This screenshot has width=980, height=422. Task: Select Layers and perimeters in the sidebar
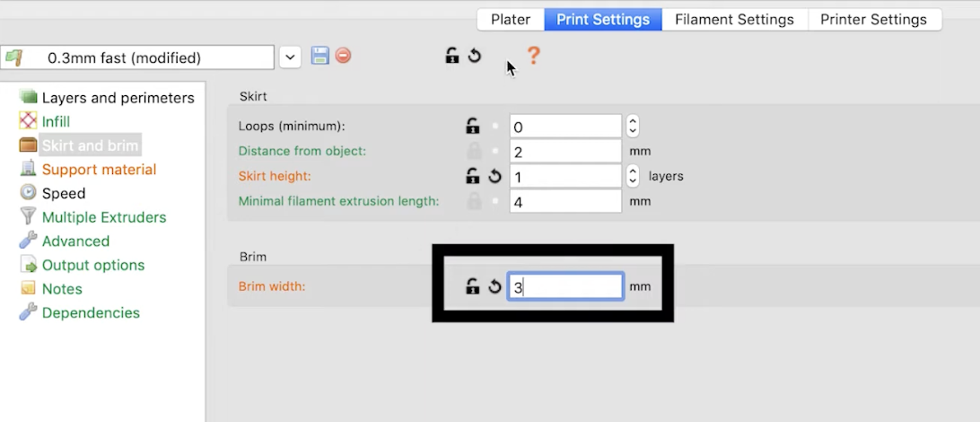click(118, 98)
